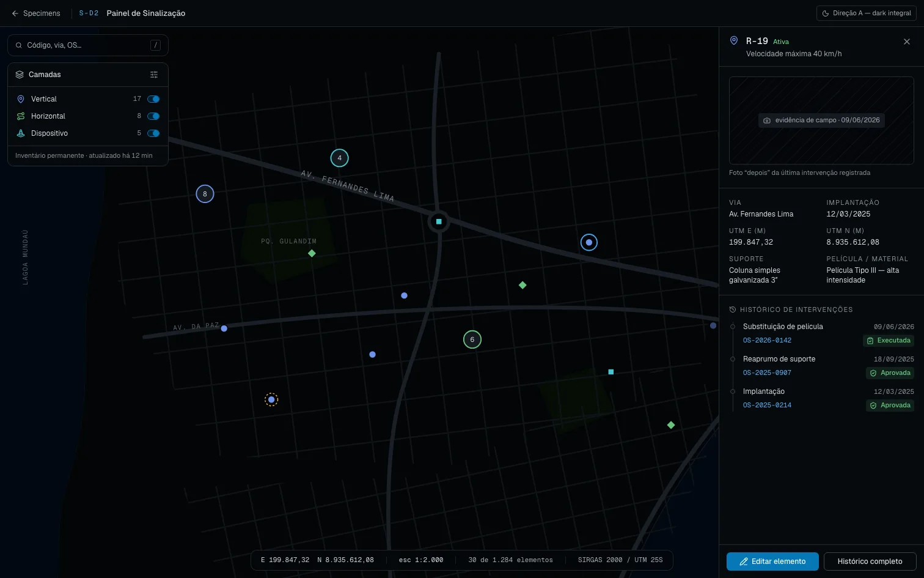Open the Direção A dark integral theme selector
The width and height of the screenshot is (924, 578).
click(867, 13)
